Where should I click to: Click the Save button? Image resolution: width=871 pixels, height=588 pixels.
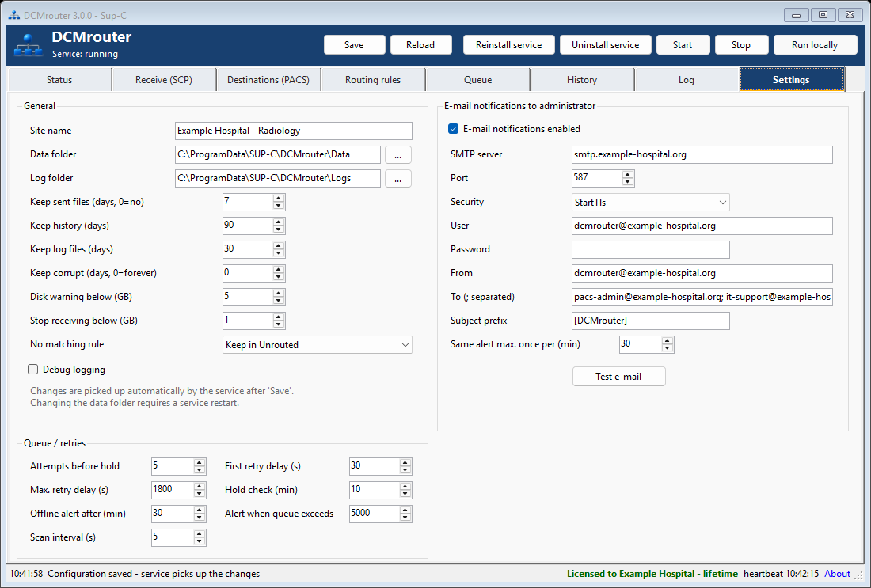[354, 45]
